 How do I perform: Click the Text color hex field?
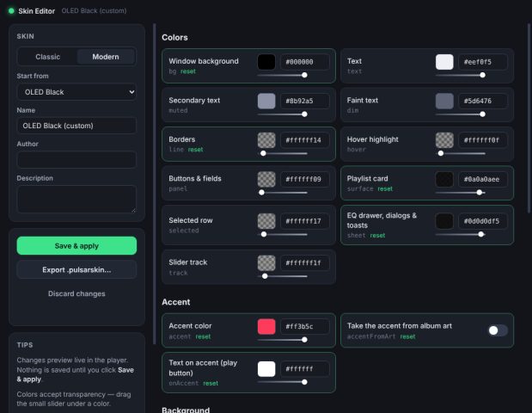(x=483, y=62)
